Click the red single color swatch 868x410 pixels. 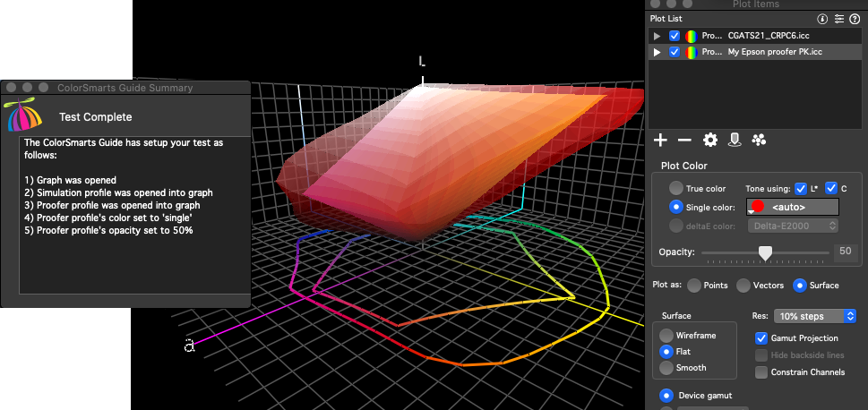click(757, 207)
